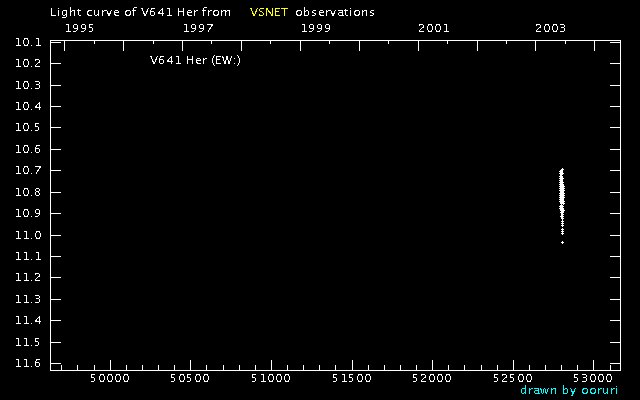
Task: Click the Julian date label 50500
Action: point(190,378)
